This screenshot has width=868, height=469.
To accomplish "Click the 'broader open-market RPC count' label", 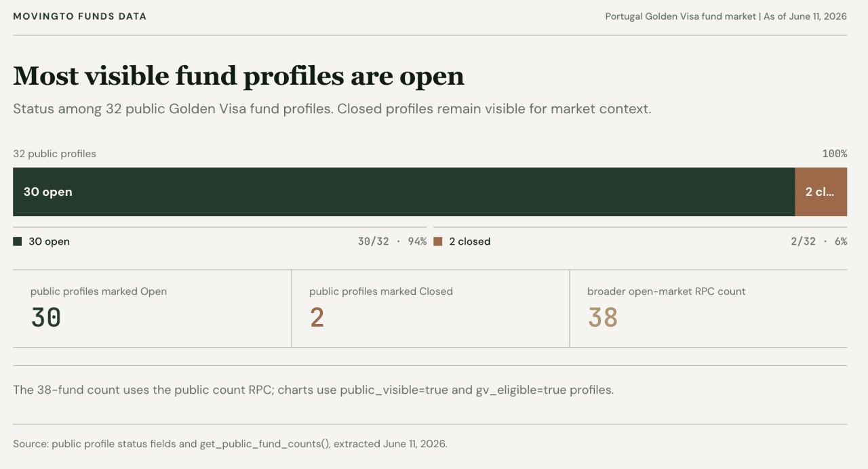I will coord(667,291).
